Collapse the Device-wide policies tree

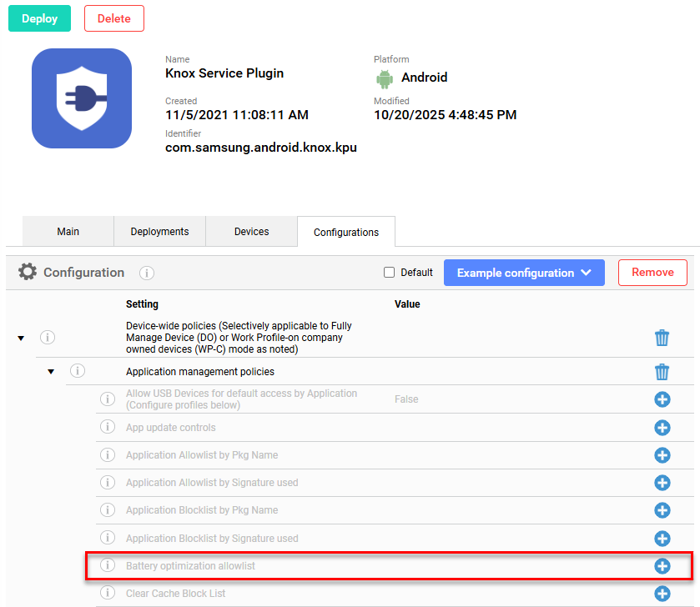click(x=20, y=337)
